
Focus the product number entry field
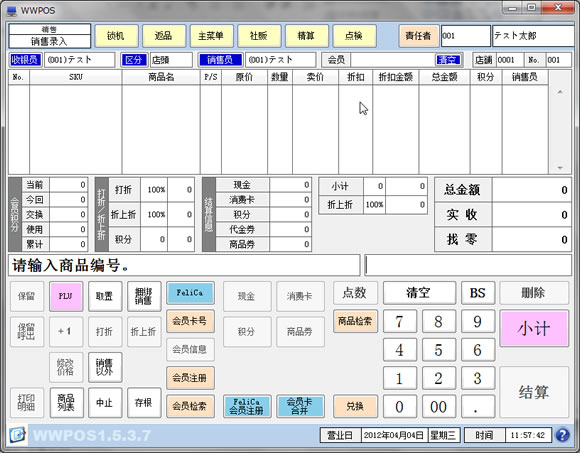pos(468,265)
